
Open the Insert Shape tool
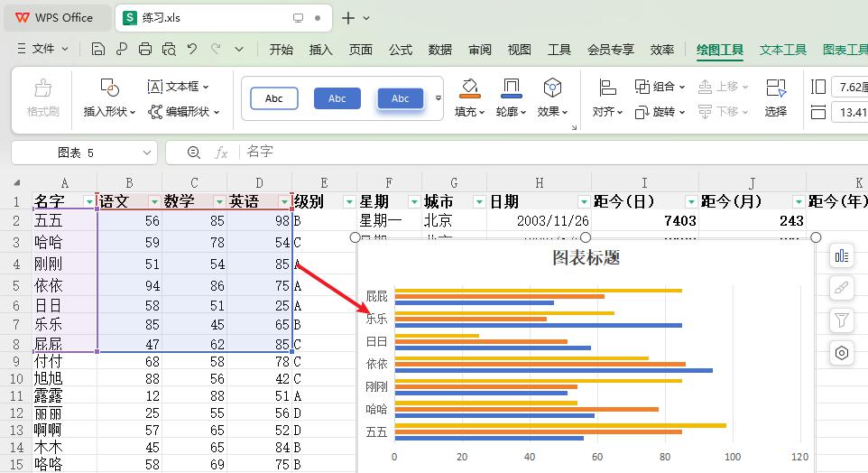click(x=109, y=98)
